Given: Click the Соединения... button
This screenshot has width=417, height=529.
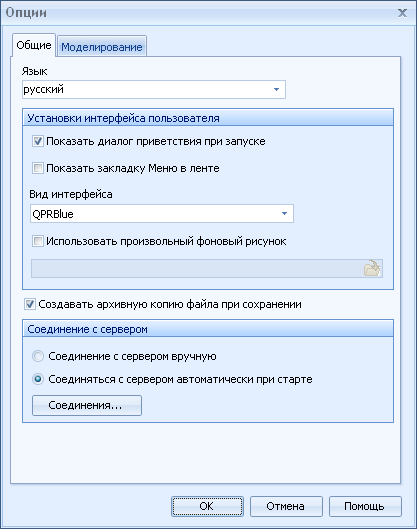Looking at the screenshot, I should click(87, 405).
